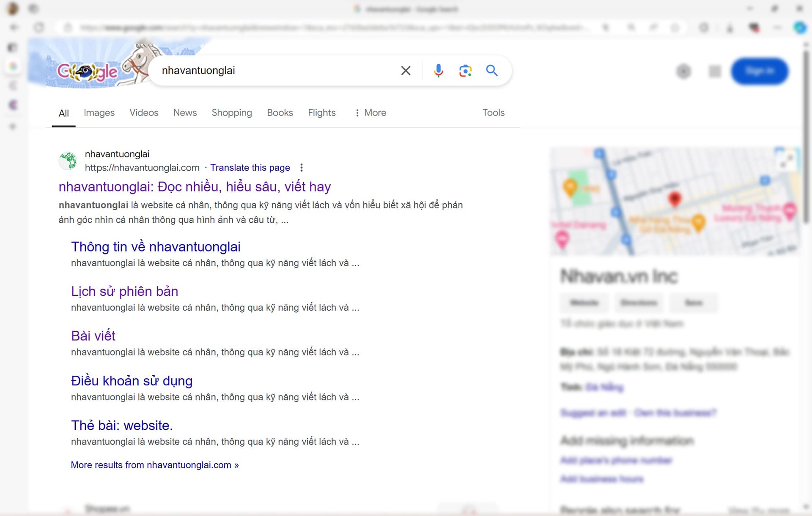Open the Flights tab
This screenshot has height=516, width=812.
pyautogui.click(x=322, y=113)
